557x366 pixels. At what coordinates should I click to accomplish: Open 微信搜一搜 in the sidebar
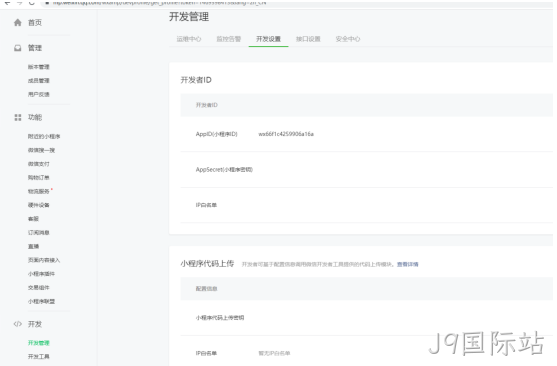tap(41, 150)
